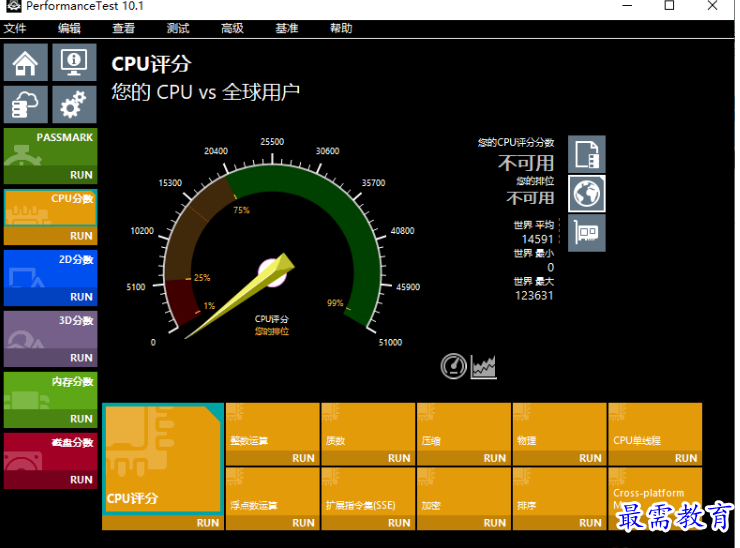This screenshot has width=740, height=548.
Task: Click the saved baseline document icon
Action: [x=587, y=154]
